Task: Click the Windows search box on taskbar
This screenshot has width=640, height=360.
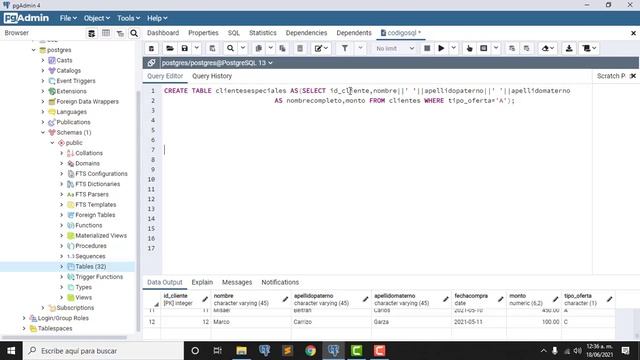Action: (x=103, y=351)
